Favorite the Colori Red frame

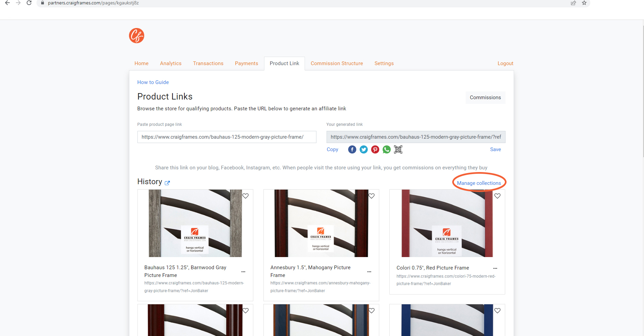(497, 196)
